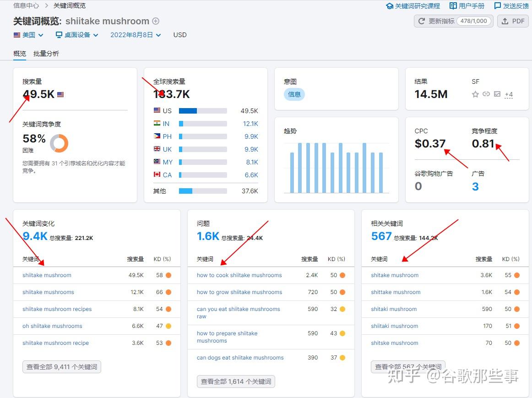
Task: Open the 'how to cook shiitake mushrooms' link
Action: pyautogui.click(x=239, y=275)
